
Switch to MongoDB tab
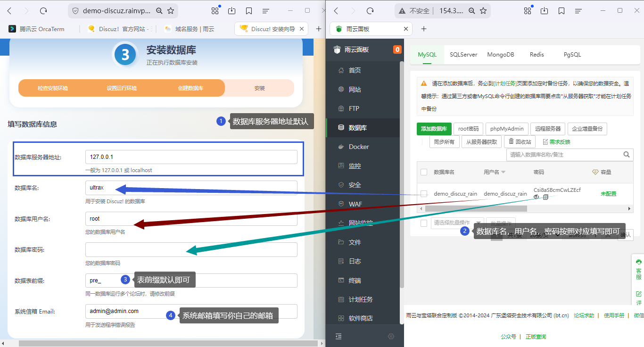[501, 55]
